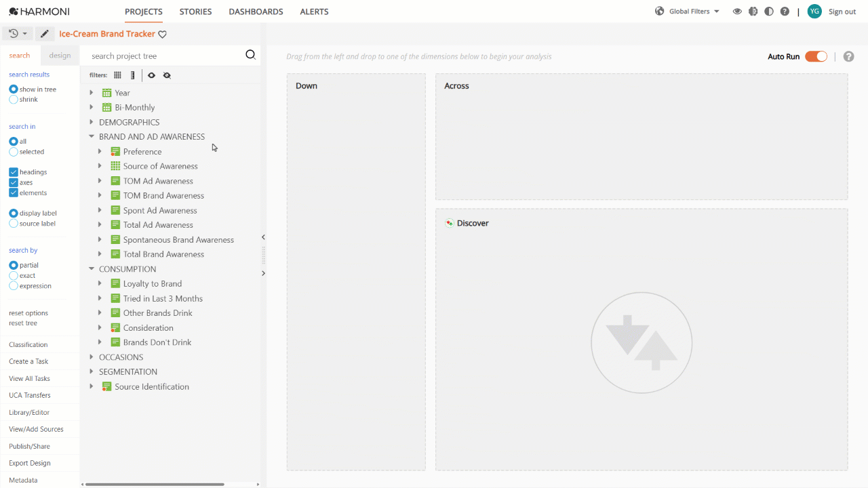This screenshot has height=488, width=868.
Task: Select the search in all radio
Action: coord(14,142)
